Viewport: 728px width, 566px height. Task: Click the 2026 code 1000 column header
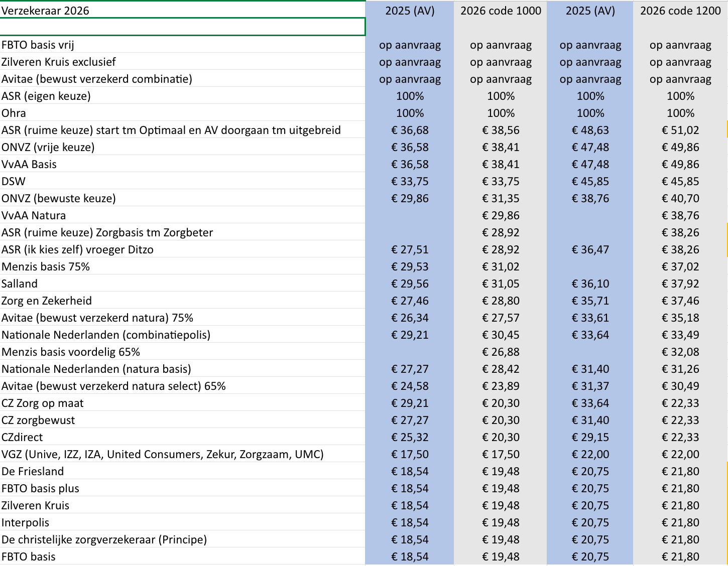pyautogui.click(x=500, y=11)
